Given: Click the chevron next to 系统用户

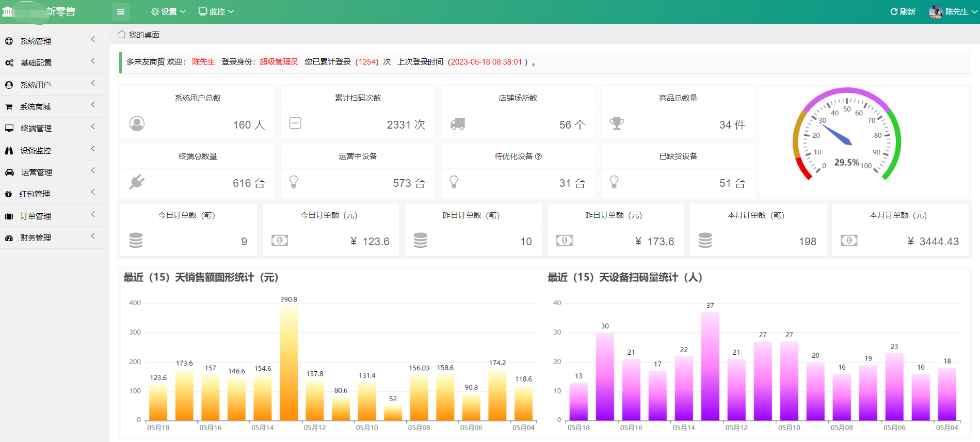Looking at the screenshot, I should coord(93,83).
